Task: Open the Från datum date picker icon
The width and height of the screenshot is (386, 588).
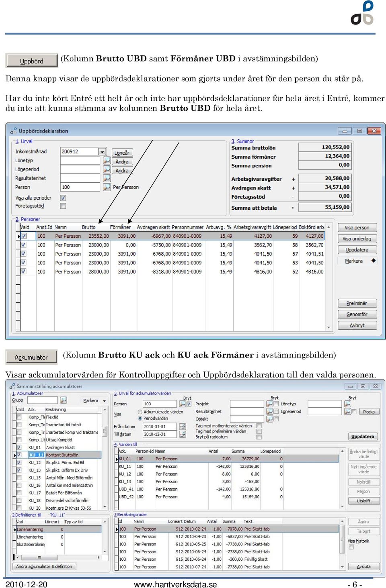Action: click(x=183, y=427)
